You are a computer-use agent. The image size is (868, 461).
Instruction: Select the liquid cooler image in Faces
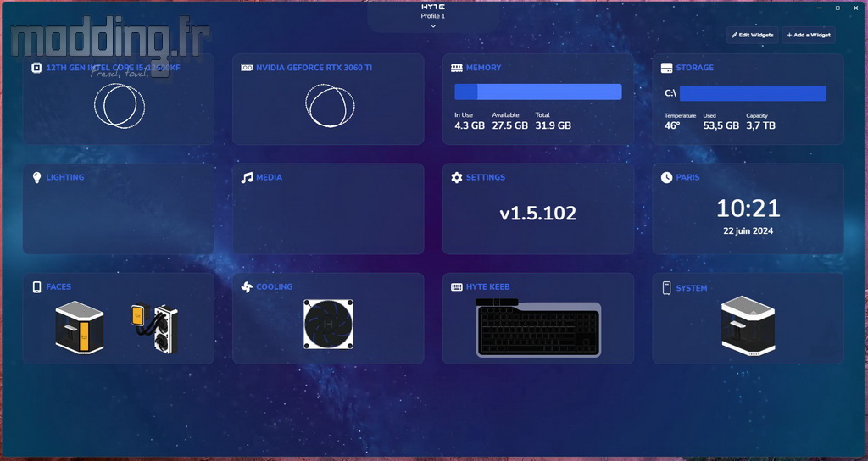[155, 328]
